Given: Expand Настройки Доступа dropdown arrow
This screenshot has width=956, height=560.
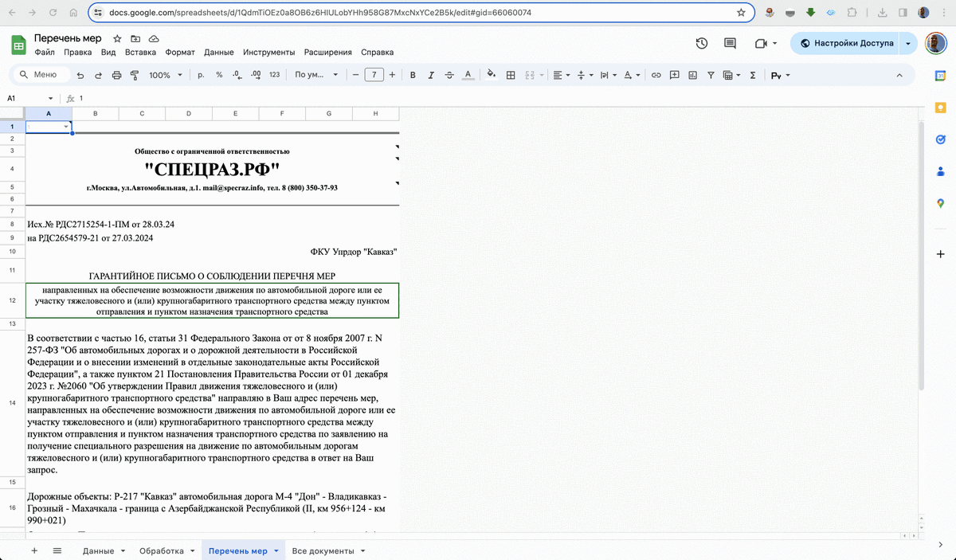Looking at the screenshot, I should pyautogui.click(x=909, y=43).
